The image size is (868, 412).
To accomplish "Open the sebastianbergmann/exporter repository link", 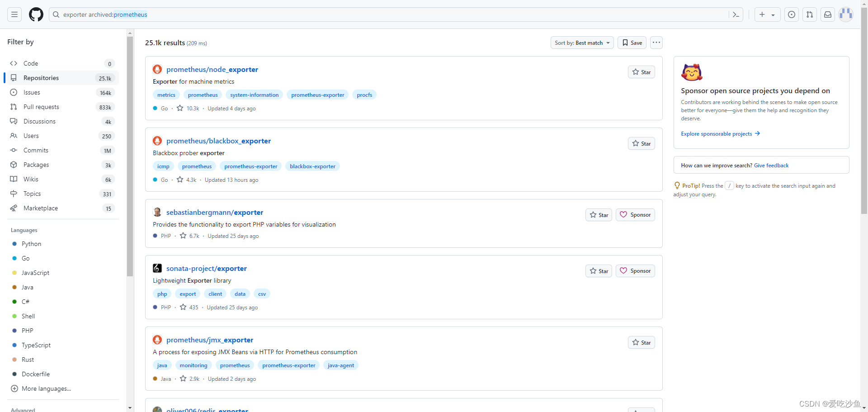I will coord(215,212).
